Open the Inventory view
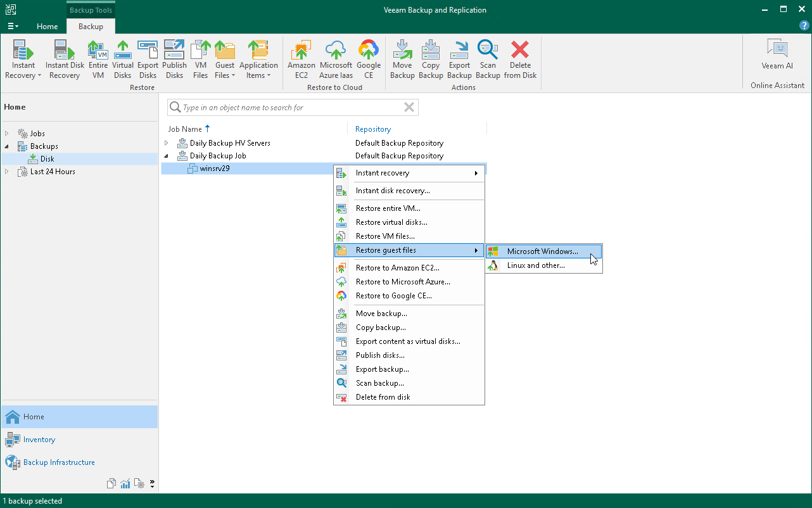This screenshot has width=812, height=508. [x=79, y=440]
